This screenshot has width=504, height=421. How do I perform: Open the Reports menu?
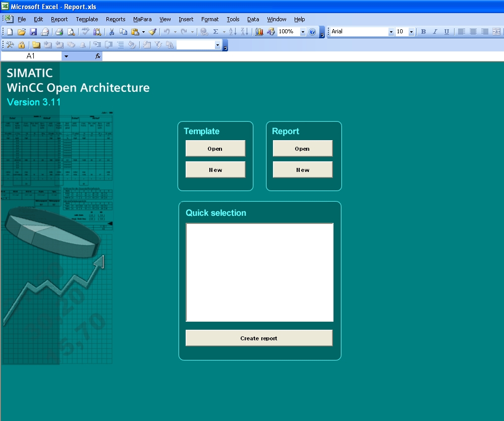tap(116, 19)
